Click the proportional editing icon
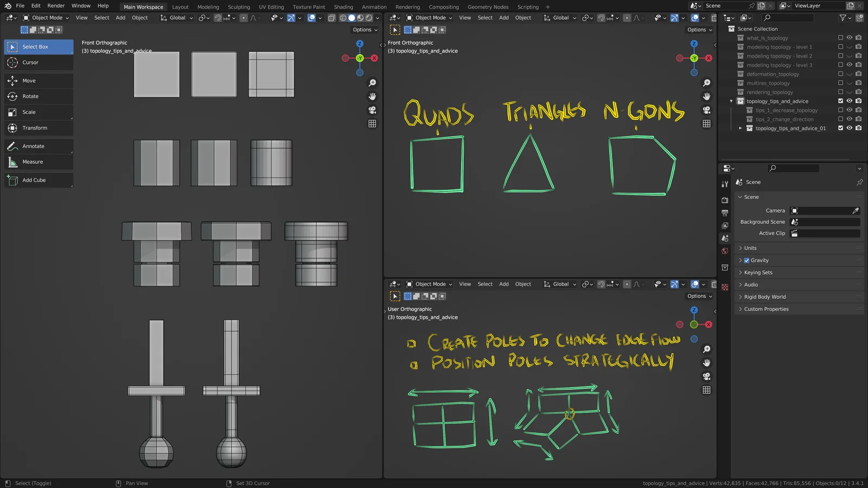Viewport: 868px width, 488px height. pos(244,18)
